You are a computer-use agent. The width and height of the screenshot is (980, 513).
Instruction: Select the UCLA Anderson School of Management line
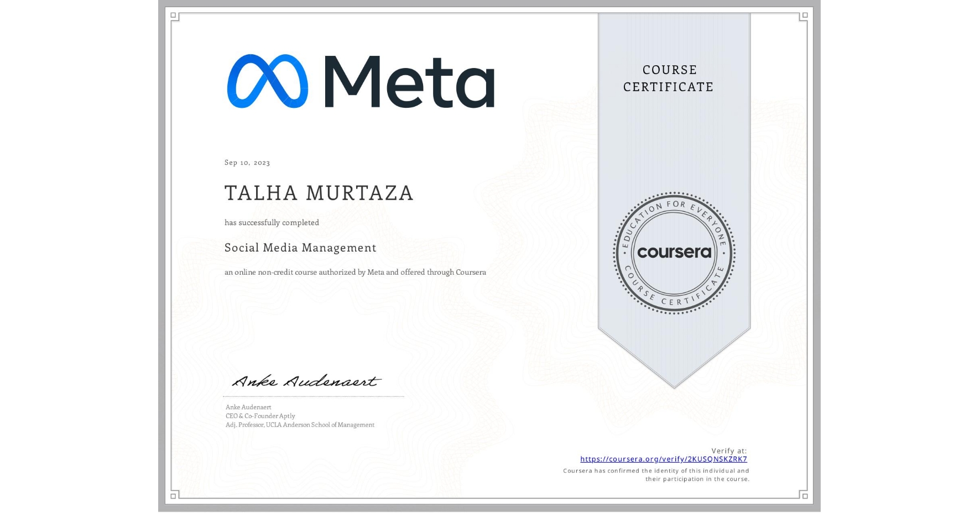coord(299,425)
